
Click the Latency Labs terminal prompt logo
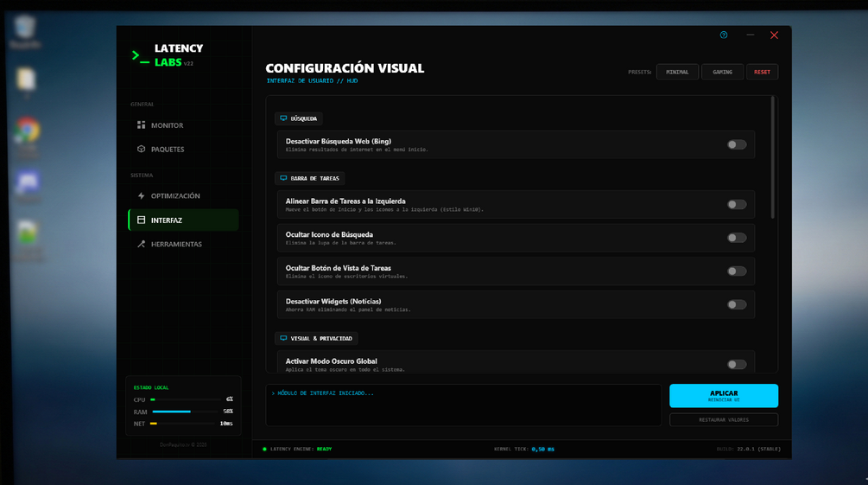(140, 56)
